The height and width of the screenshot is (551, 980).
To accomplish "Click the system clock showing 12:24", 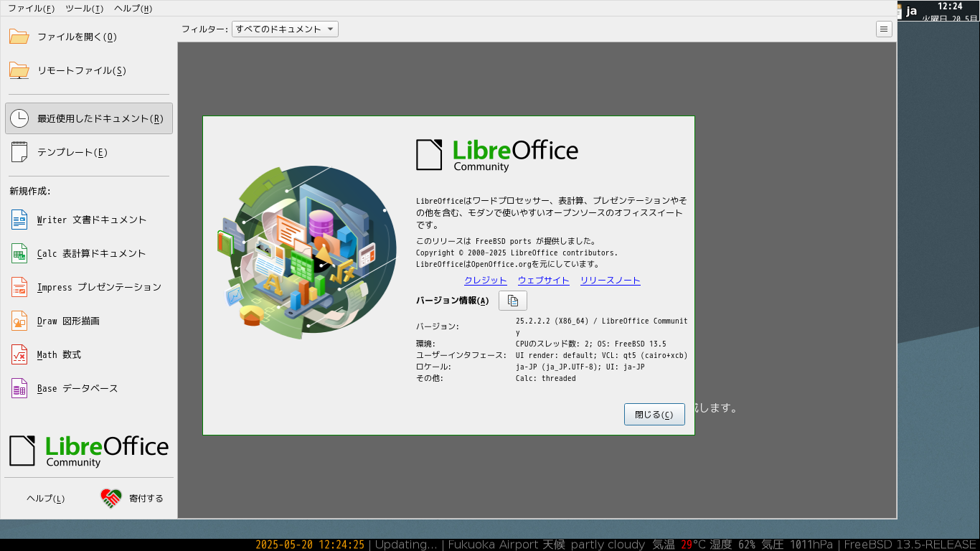I will pos(950,6).
